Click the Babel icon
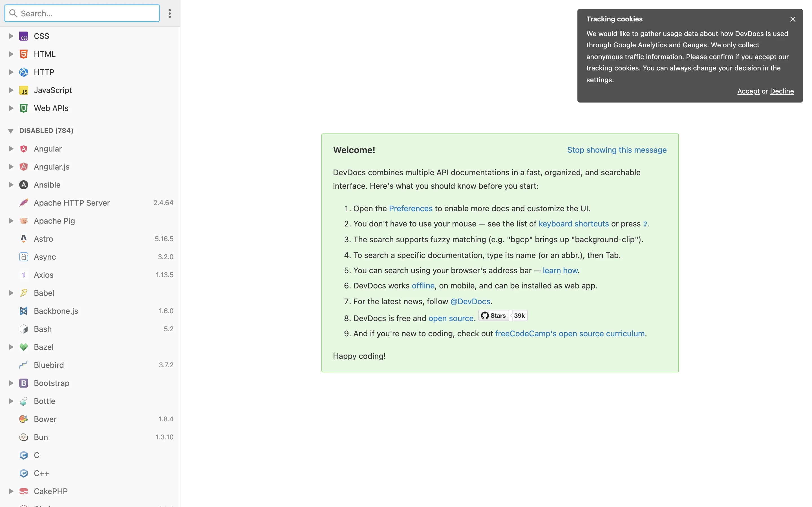Viewport: 812px width, 507px height. coord(23,293)
